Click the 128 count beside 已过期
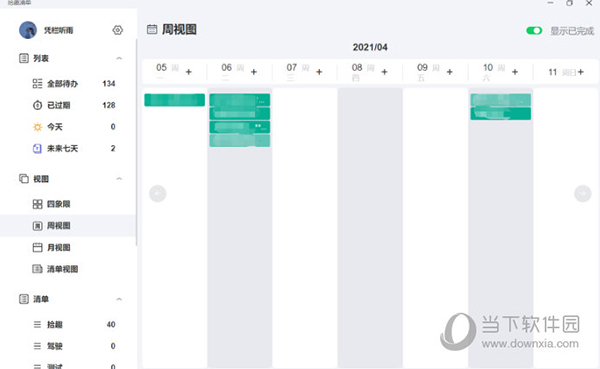This screenshot has height=369, width=600. click(109, 105)
